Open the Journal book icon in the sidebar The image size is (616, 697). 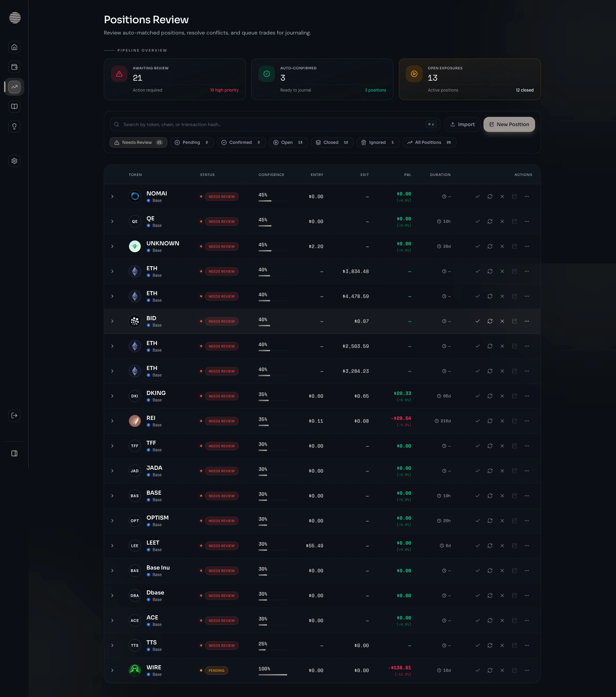14,107
